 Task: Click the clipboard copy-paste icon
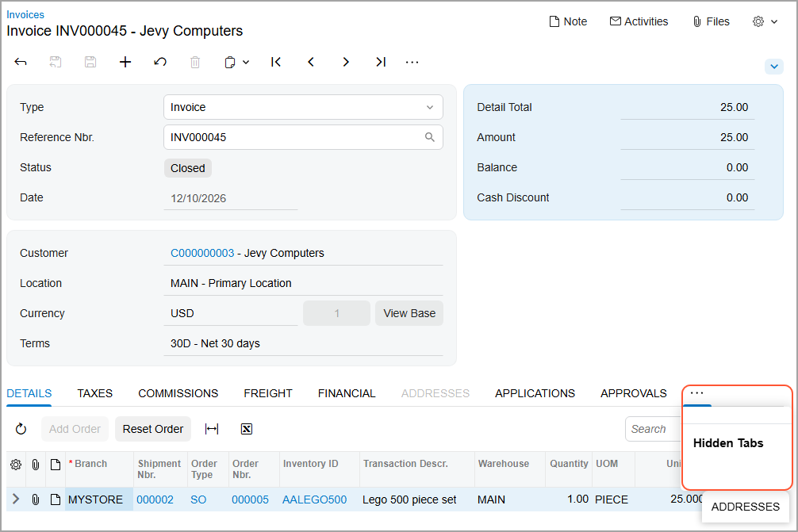click(230, 62)
